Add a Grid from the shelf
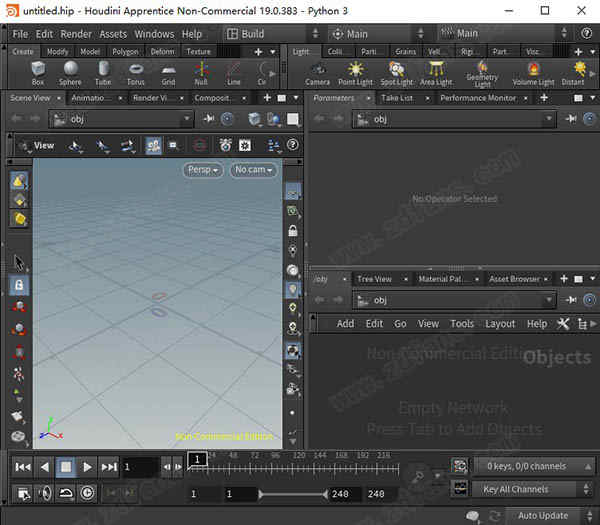The height and width of the screenshot is (525, 600). 168,73
